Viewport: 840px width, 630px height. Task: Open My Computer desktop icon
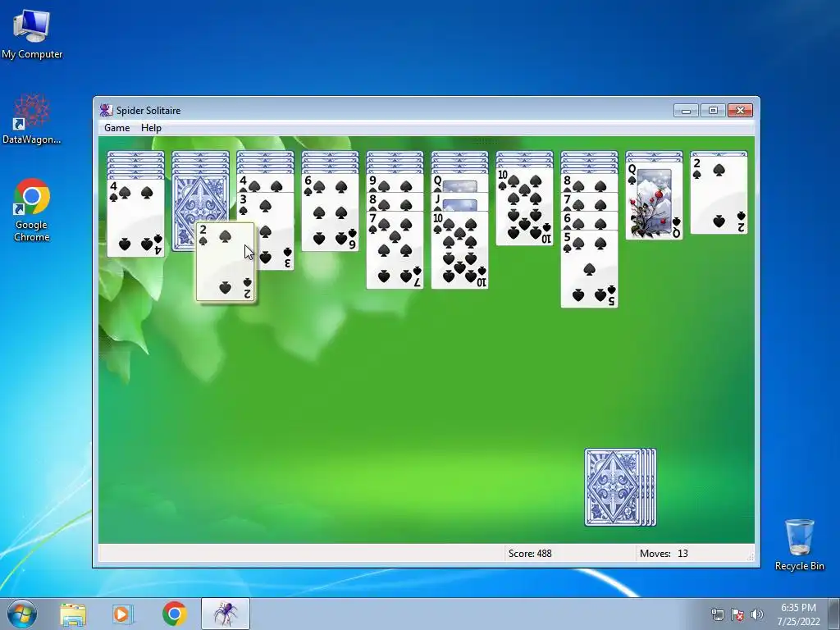click(32, 34)
